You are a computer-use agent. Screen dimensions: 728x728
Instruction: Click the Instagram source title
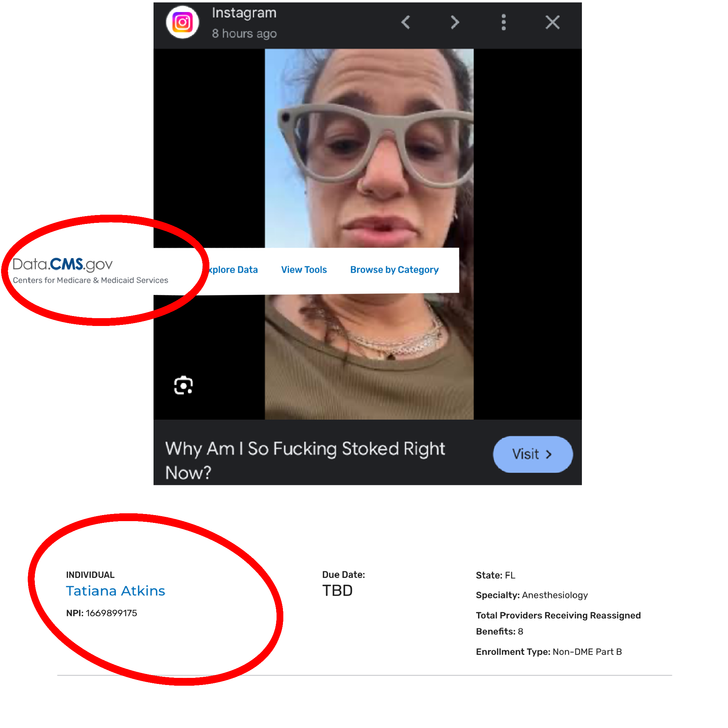pos(244,13)
